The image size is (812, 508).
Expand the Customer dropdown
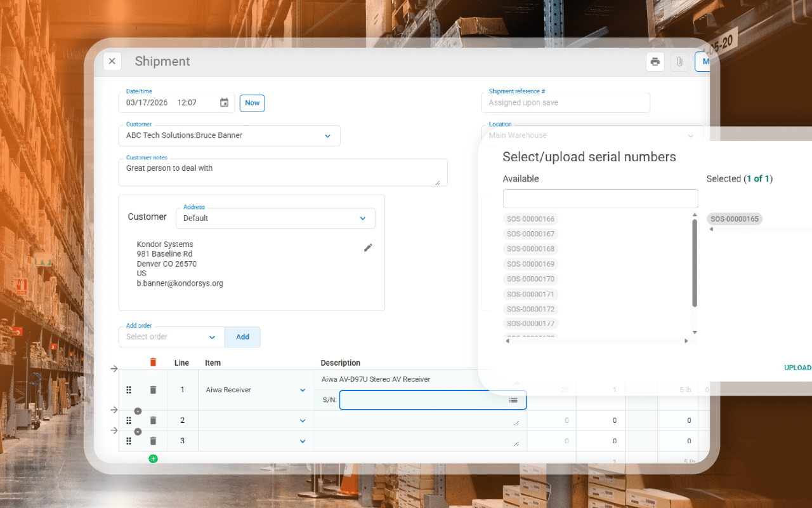pyautogui.click(x=327, y=136)
